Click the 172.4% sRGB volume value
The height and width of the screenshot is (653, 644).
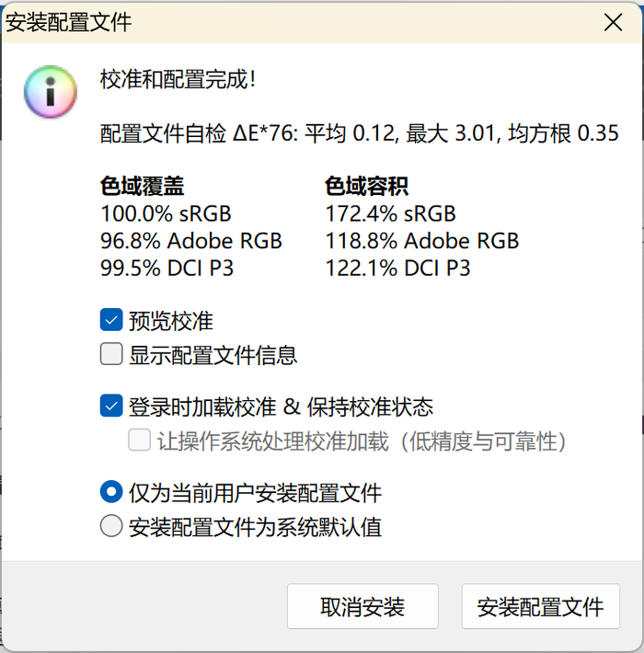(x=391, y=214)
